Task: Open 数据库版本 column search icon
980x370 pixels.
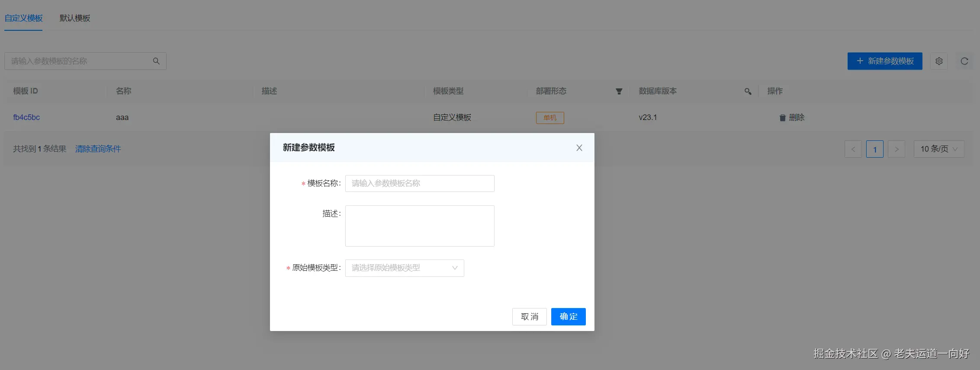Action: click(748, 91)
